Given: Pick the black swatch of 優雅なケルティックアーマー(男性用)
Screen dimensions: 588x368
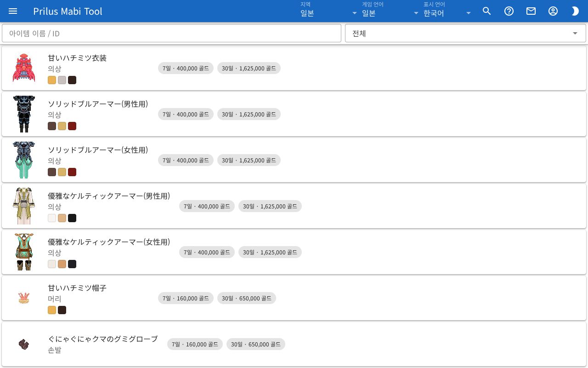Looking at the screenshot, I should tap(72, 218).
